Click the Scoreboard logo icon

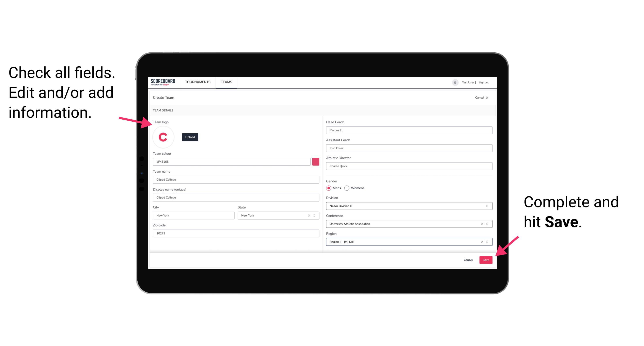point(163,82)
